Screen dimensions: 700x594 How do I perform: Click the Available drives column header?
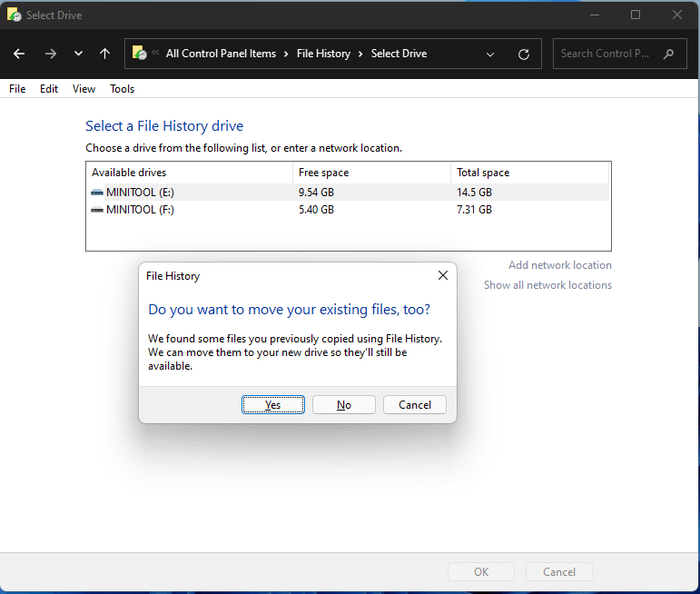(189, 173)
